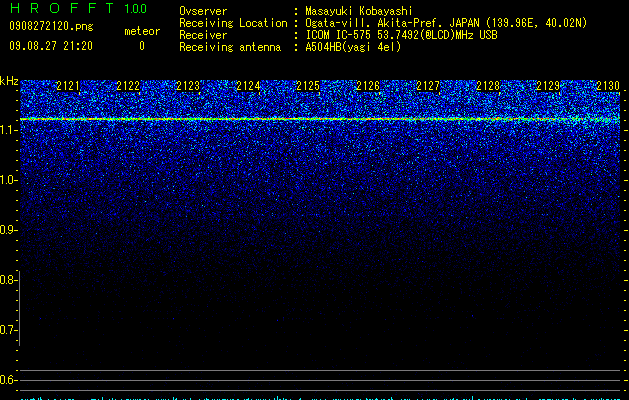Click the 2121 time marker

point(68,86)
